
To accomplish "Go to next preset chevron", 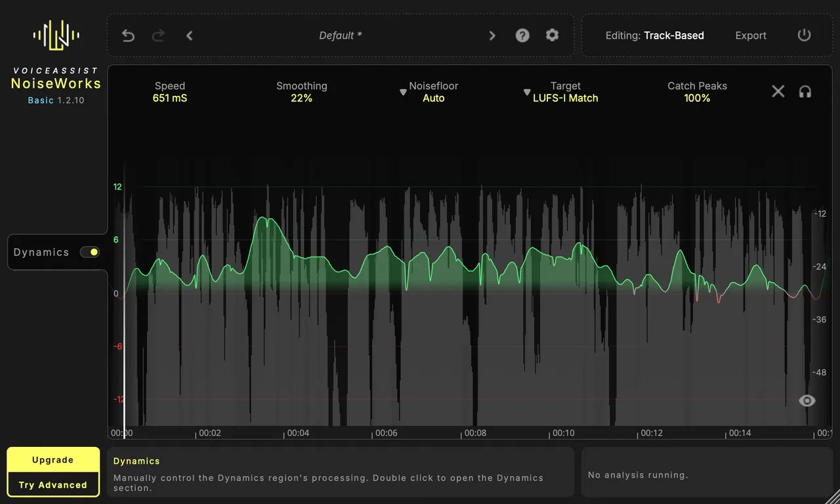I will [492, 35].
